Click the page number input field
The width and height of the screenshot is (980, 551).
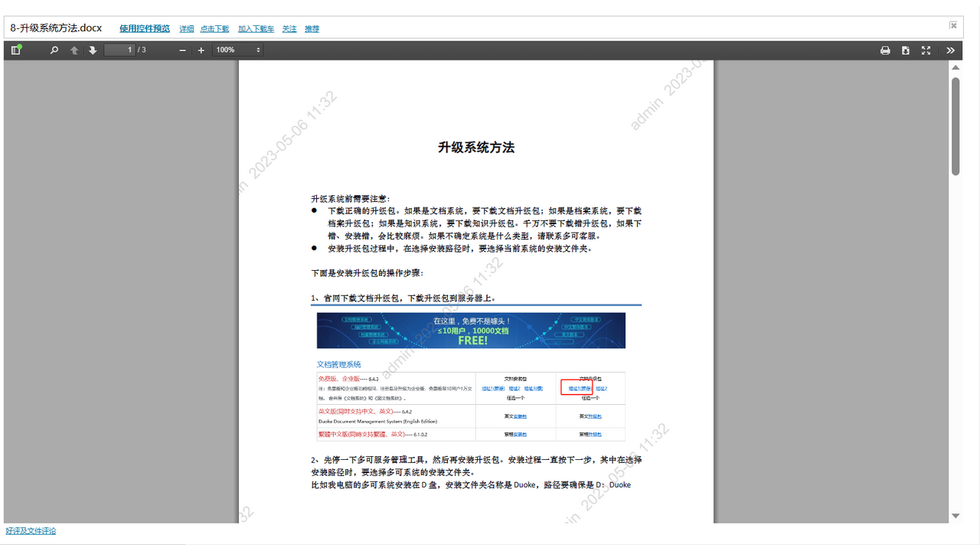(119, 50)
